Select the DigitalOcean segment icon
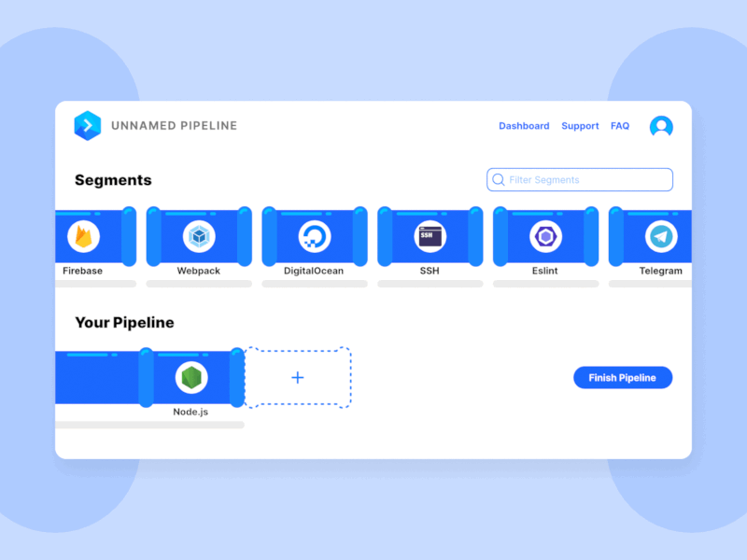747x560 pixels. tap(315, 236)
